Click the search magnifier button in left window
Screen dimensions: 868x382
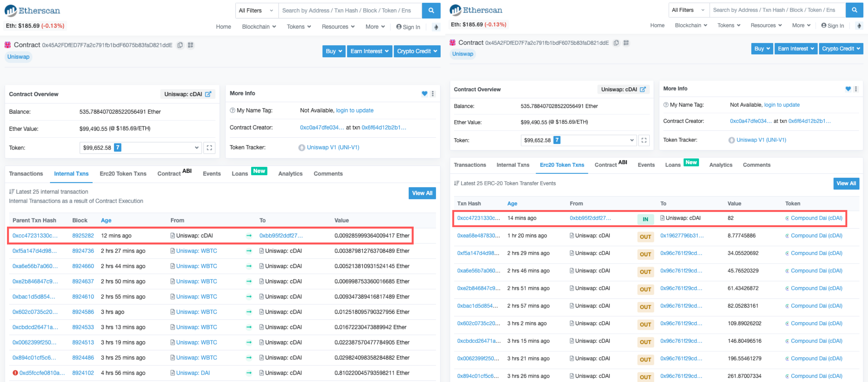tap(431, 10)
